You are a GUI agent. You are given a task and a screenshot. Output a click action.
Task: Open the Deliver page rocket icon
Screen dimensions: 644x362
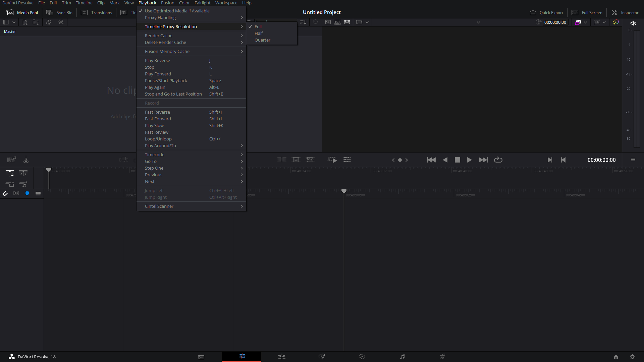pos(442,357)
